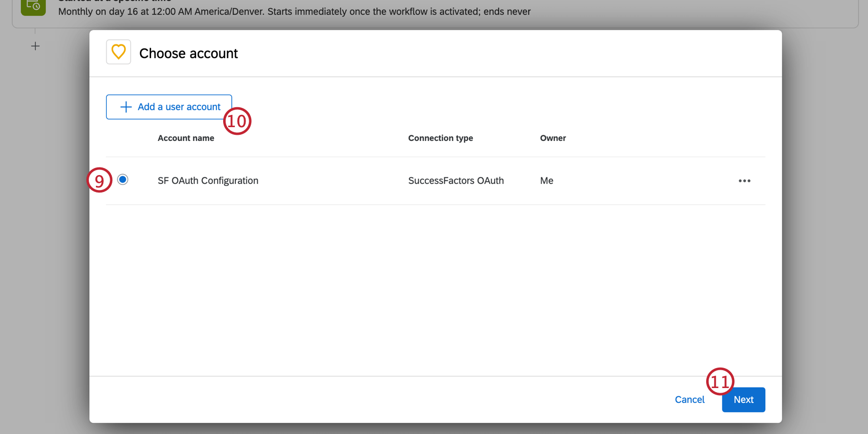Image resolution: width=868 pixels, height=434 pixels.
Task: Click the SF OAuth Configuration account name
Action: 208,181
